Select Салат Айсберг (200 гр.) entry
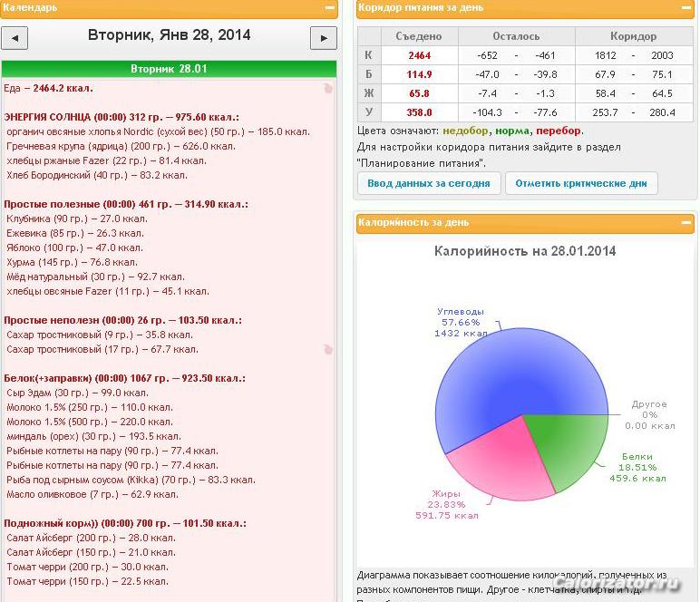The height and width of the screenshot is (602, 700). pos(91,538)
